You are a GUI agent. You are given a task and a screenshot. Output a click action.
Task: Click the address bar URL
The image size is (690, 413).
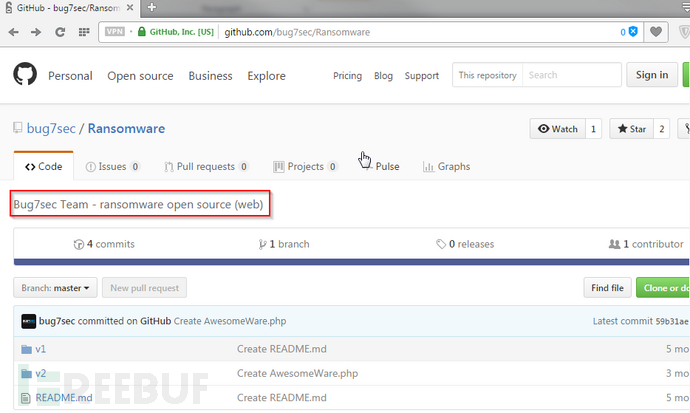(x=297, y=32)
